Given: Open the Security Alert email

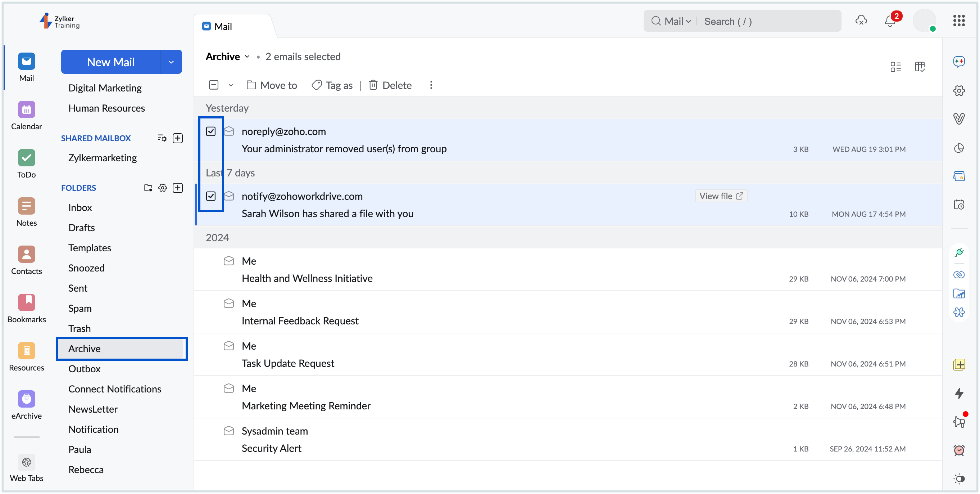Looking at the screenshot, I should pos(568,440).
